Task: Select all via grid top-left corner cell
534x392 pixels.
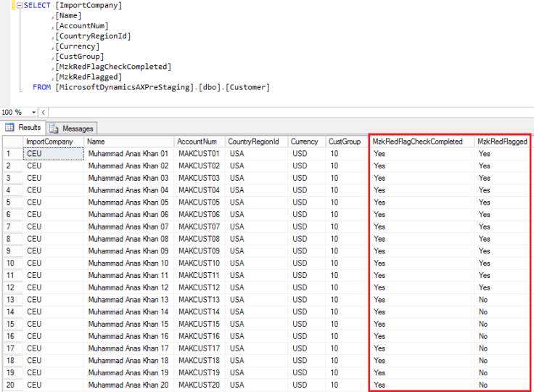Action: point(12,142)
